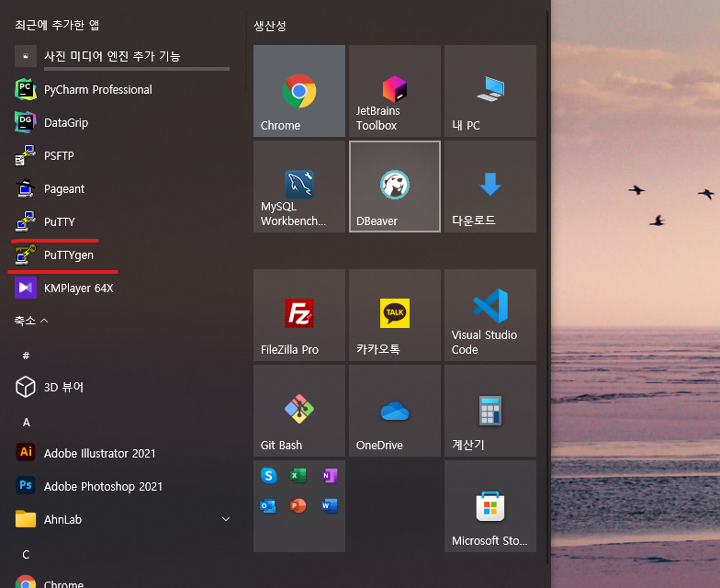
Task: Launch FileZilla Pro tile
Action: tap(299, 314)
